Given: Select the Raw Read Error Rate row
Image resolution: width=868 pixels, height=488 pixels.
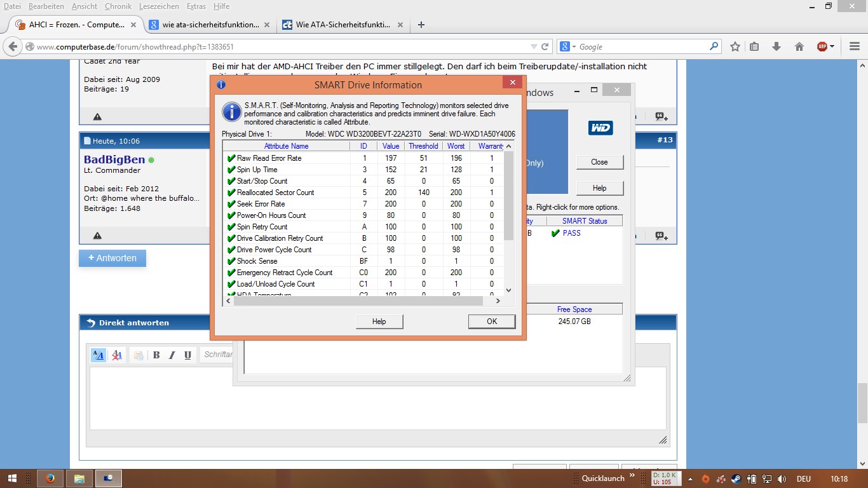Looking at the screenshot, I should (363, 158).
